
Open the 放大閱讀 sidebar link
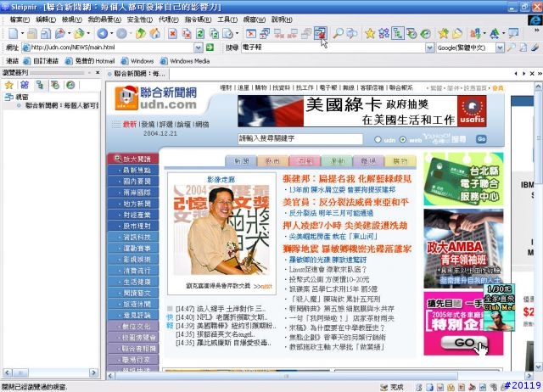(133, 159)
